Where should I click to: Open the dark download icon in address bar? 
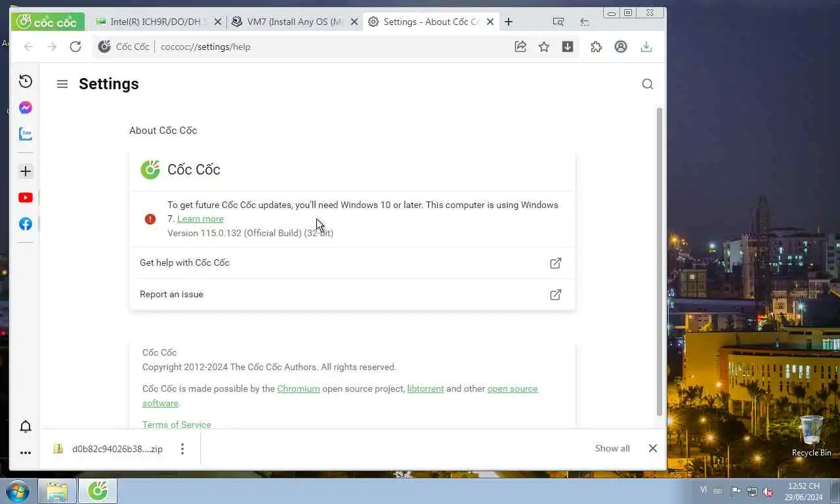(x=568, y=47)
